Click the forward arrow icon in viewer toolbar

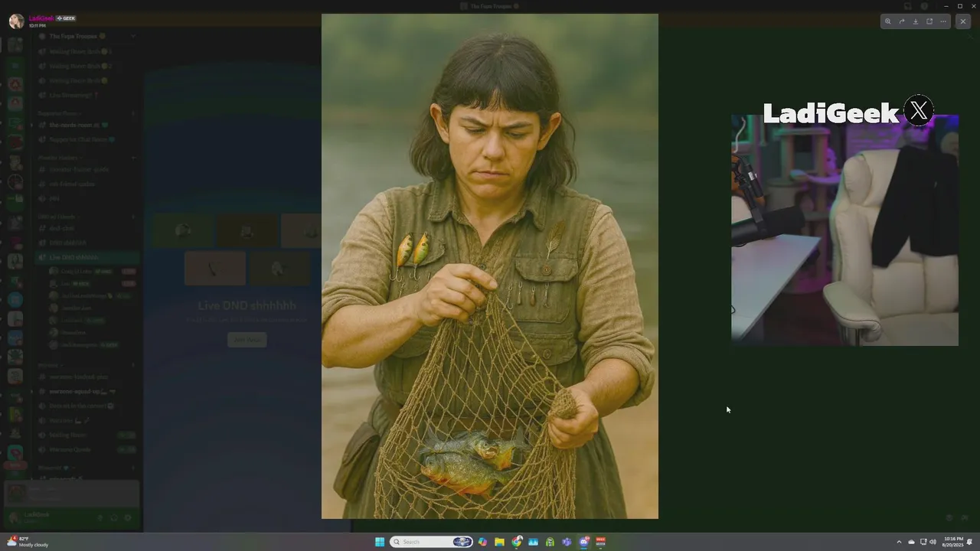click(902, 21)
